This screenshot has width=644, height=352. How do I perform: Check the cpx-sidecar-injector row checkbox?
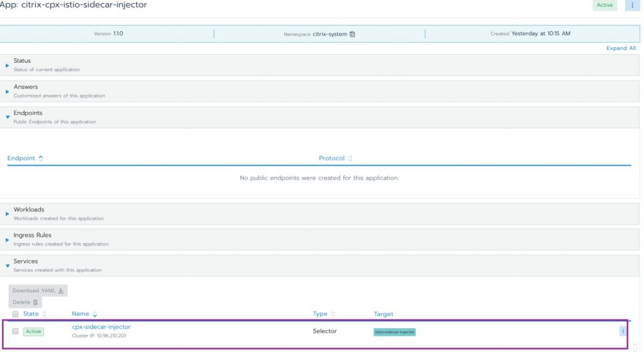pos(16,331)
